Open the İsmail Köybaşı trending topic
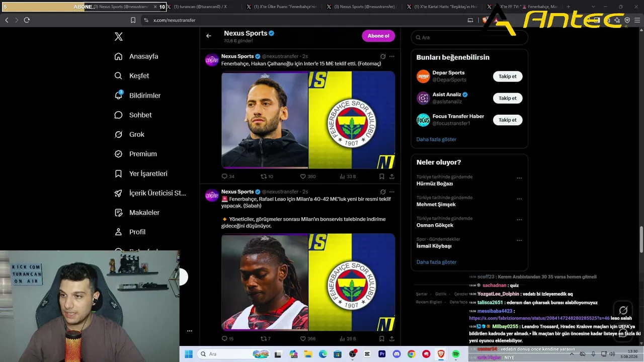644x362 pixels. coord(434,246)
